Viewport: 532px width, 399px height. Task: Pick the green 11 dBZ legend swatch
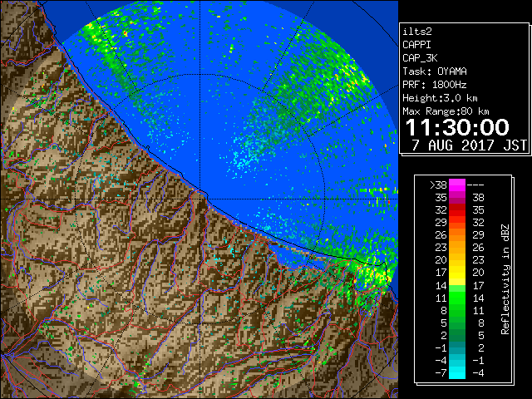[457, 298]
